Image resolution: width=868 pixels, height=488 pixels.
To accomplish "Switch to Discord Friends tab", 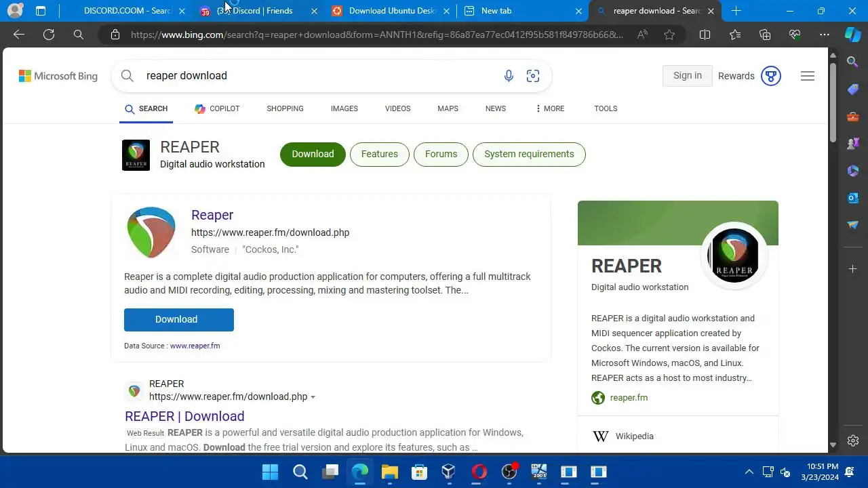I will [x=258, y=11].
